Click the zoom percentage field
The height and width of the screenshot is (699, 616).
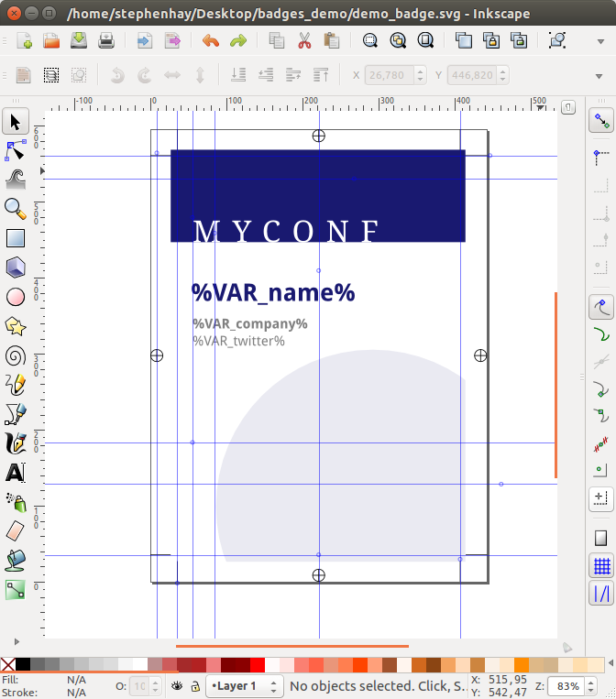pyautogui.click(x=566, y=686)
